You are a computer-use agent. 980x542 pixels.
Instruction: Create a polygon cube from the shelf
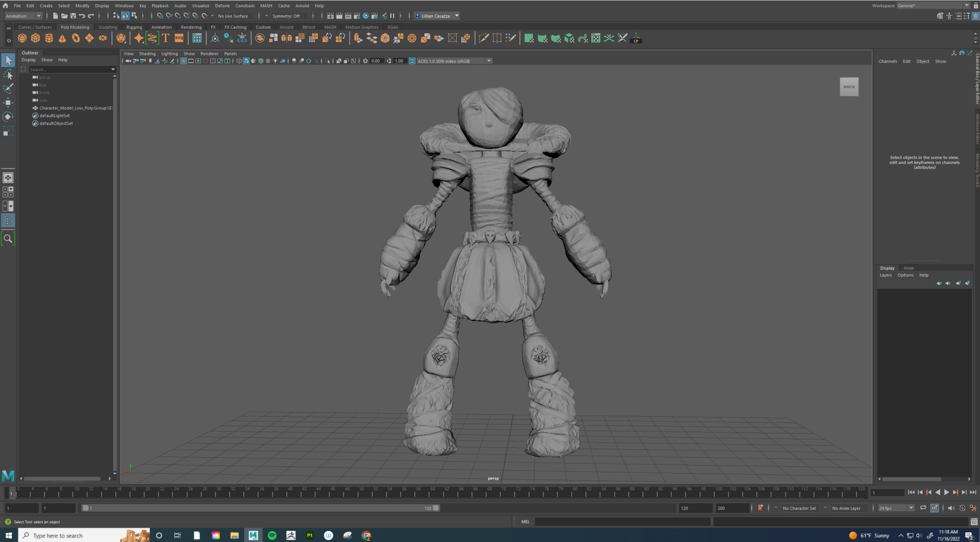coord(35,38)
